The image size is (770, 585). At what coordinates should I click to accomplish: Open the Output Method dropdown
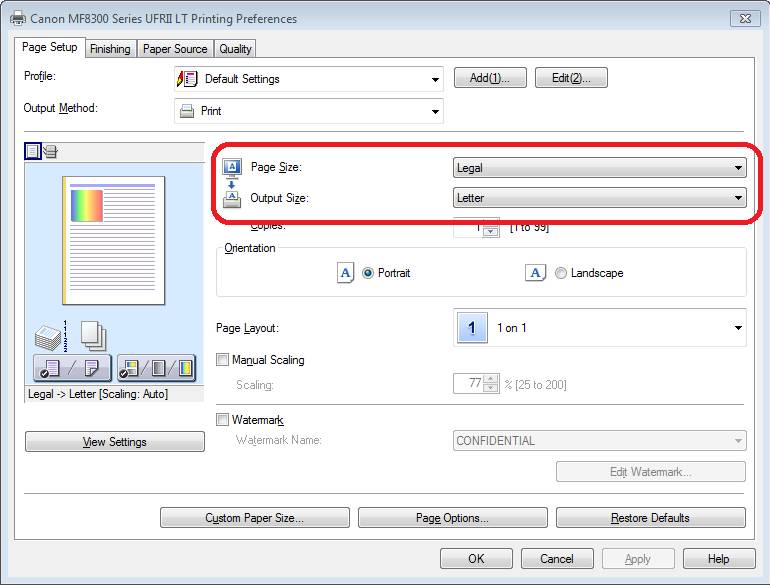(x=309, y=111)
